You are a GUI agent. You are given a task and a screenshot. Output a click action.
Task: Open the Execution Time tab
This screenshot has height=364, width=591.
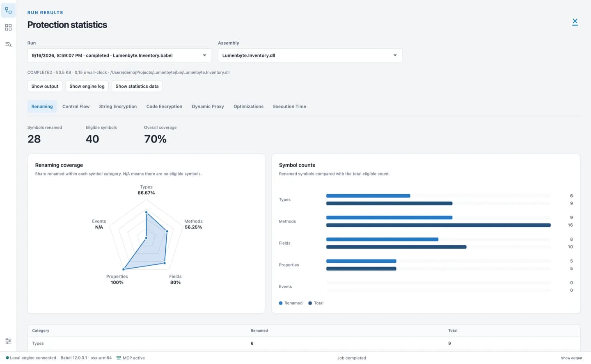pos(289,107)
